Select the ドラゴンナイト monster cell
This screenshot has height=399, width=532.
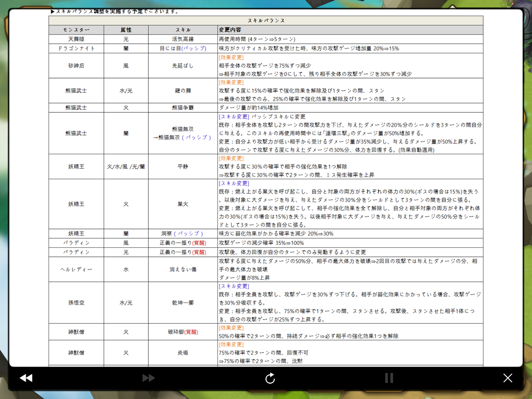76,48
